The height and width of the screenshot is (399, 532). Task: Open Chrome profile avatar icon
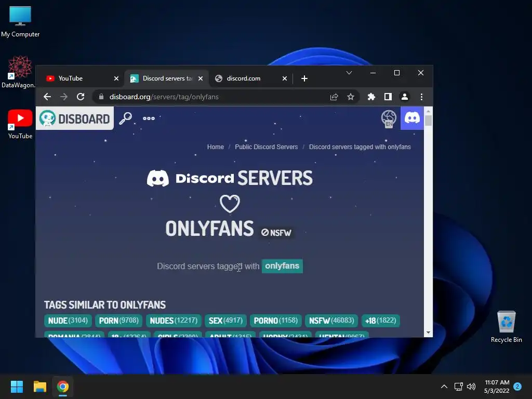click(404, 97)
